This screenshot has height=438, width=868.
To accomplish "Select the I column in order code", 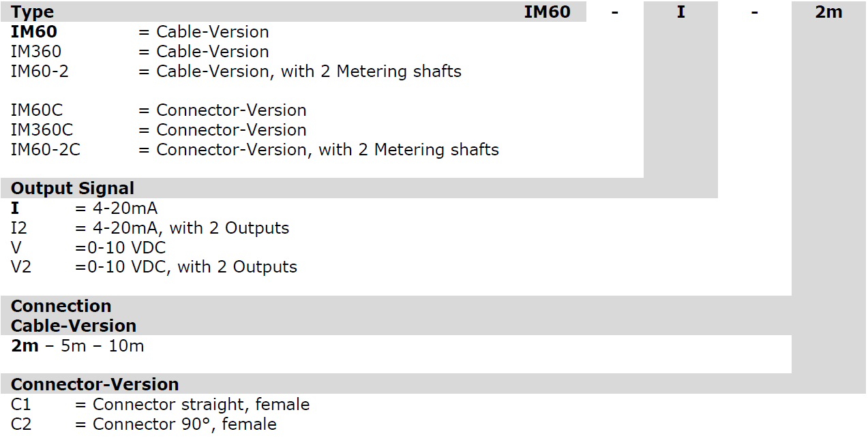I will click(x=680, y=12).
